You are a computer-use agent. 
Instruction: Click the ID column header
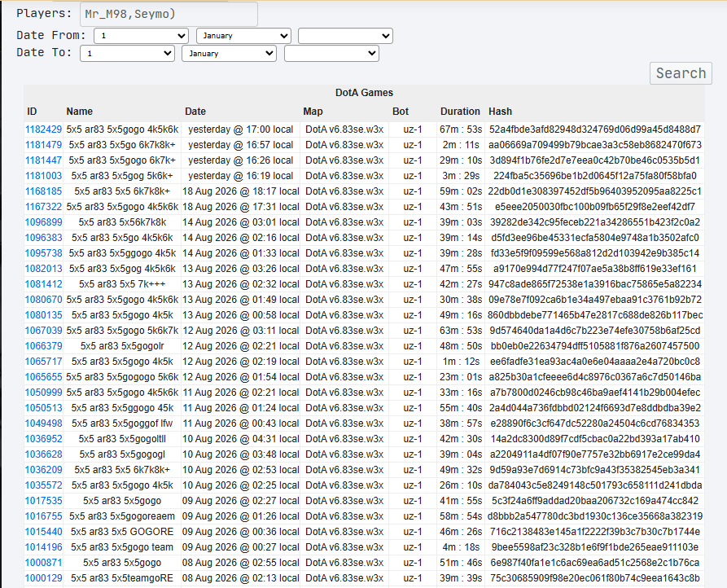[x=32, y=112]
